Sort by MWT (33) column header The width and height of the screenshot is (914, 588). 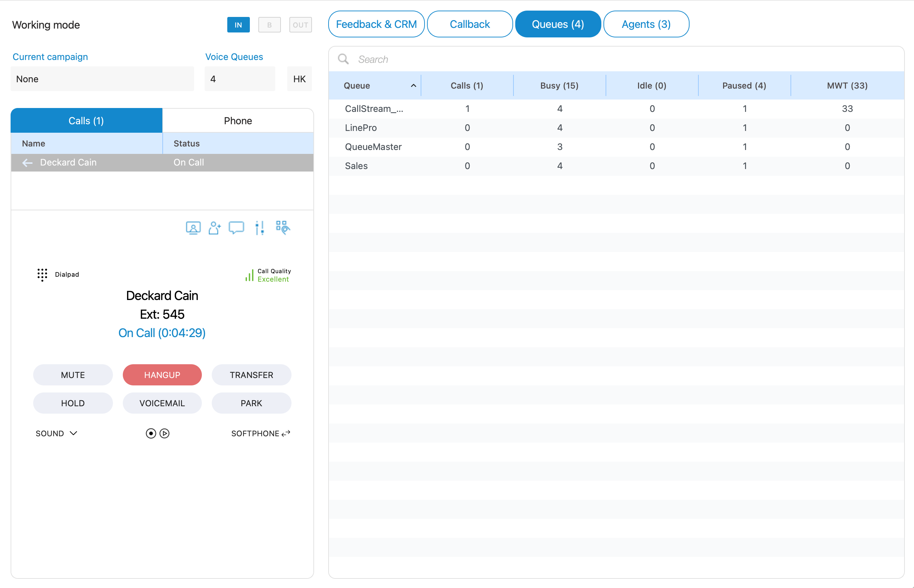pos(847,85)
